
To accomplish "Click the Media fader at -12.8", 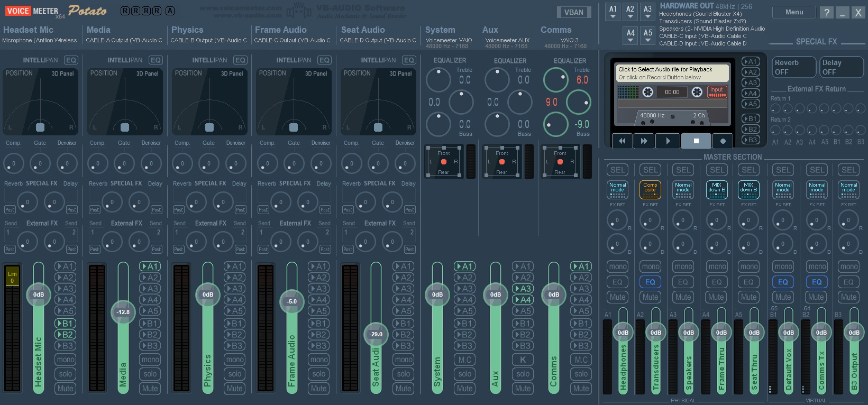I will (123, 312).
